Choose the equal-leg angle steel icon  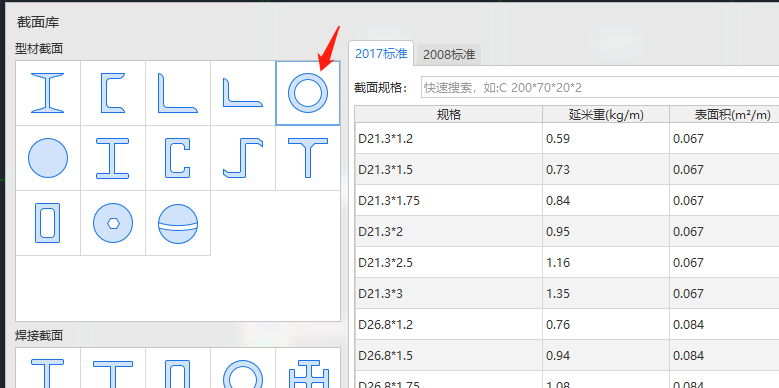[x=178, y=93]
